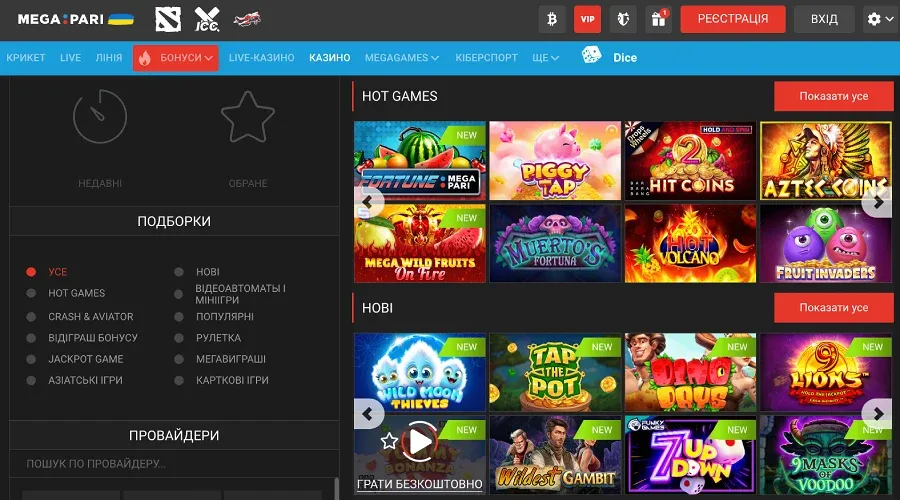Screen dimensions: 900x500
Task: Expand the Ще more menu
Action: (x=545, y=58)
